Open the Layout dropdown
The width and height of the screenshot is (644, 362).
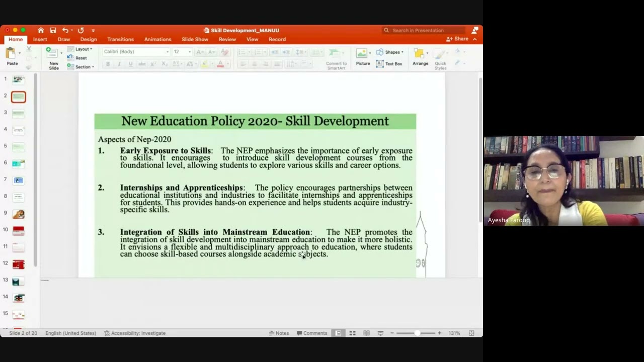(80, 49)
